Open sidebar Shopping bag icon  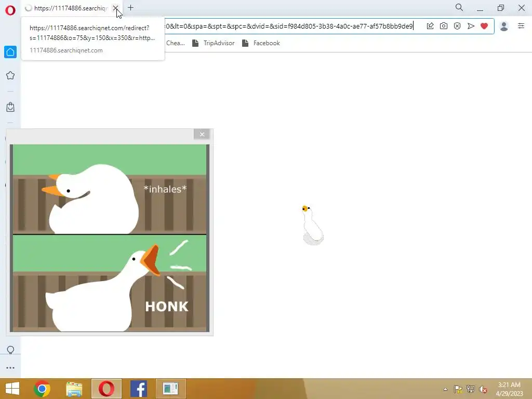coord(10,107)
